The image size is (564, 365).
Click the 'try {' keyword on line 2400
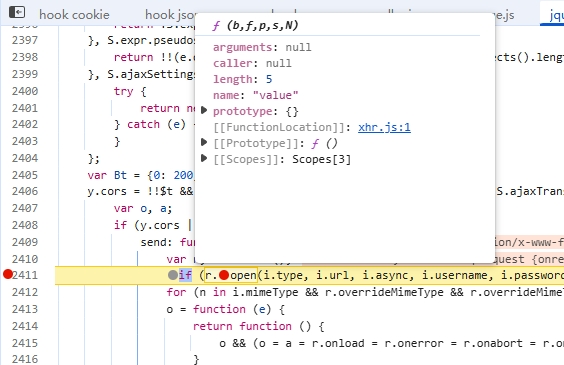point(130,91)
